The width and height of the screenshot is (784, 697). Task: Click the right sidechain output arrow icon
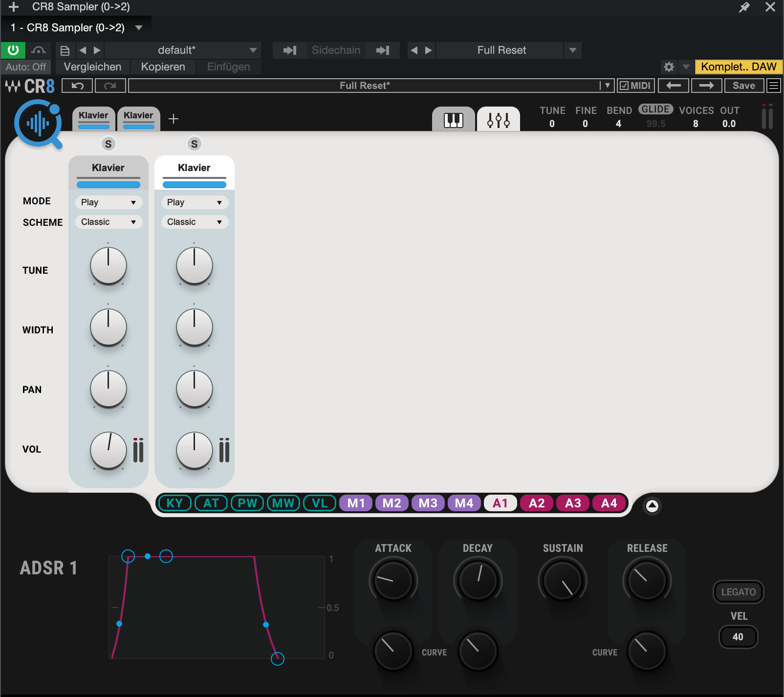(382, 50)
